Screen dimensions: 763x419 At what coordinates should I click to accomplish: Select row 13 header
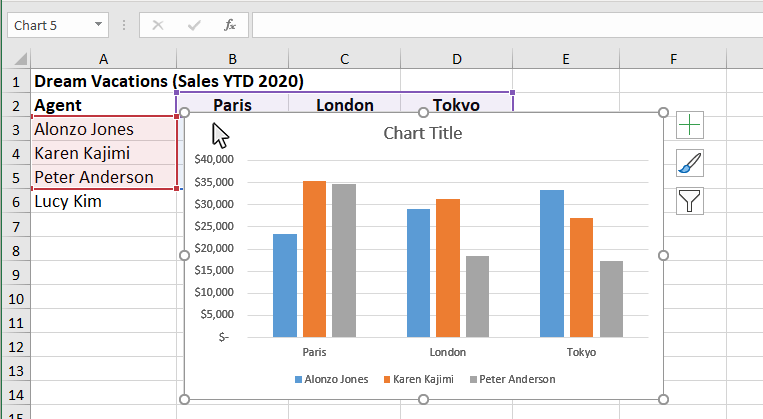16,371
